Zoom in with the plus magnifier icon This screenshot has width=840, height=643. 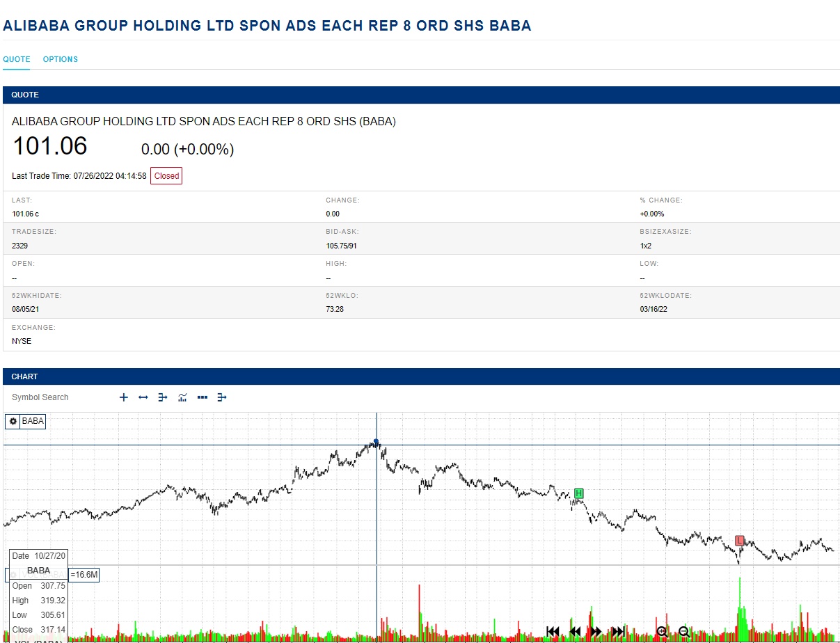[663, 632]
